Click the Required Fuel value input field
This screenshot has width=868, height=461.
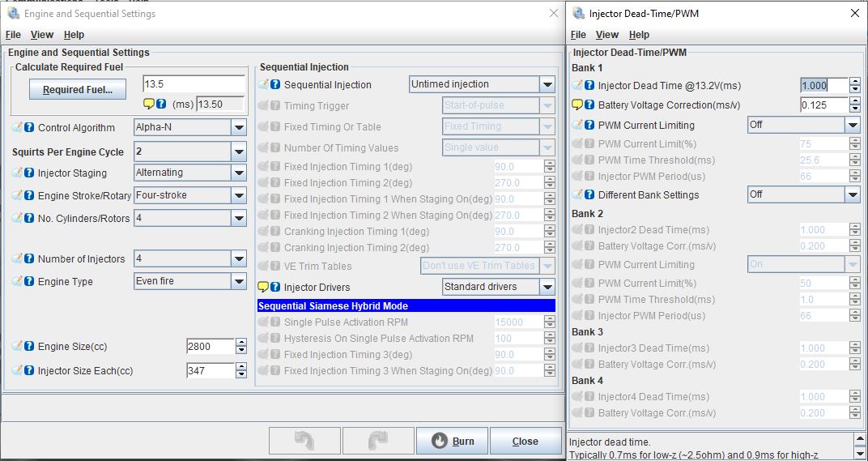click(x=194, y=84)
